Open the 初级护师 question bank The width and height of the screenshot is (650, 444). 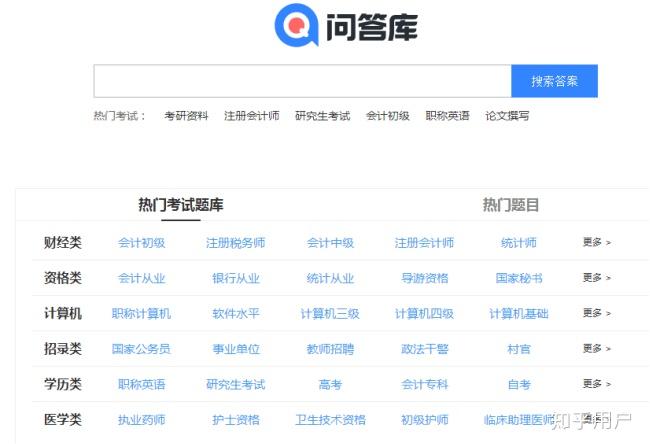424,420
